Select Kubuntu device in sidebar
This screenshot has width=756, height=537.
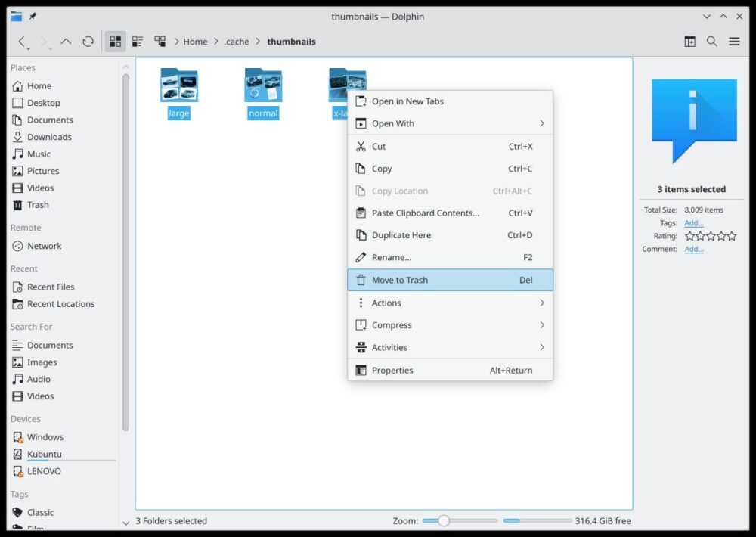click(44, 454)
